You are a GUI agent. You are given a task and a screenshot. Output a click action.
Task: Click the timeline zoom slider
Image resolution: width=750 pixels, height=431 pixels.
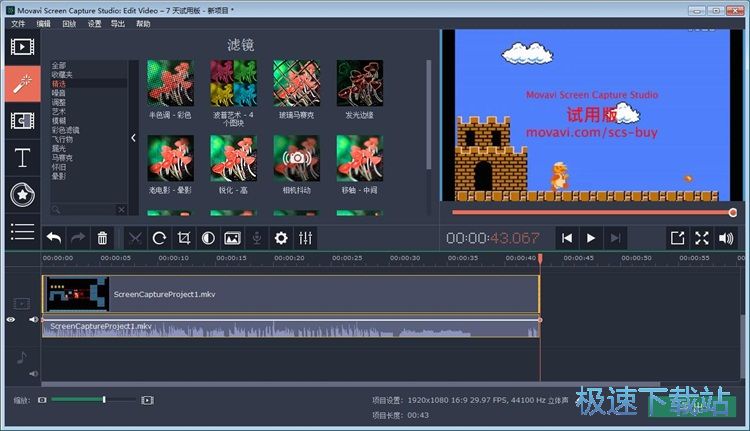104,400
